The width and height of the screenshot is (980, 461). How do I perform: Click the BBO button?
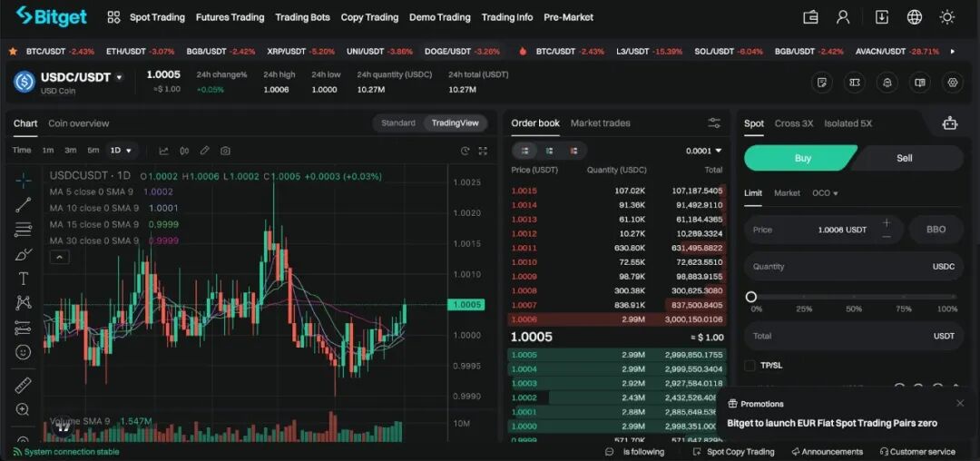pos(936,230)
